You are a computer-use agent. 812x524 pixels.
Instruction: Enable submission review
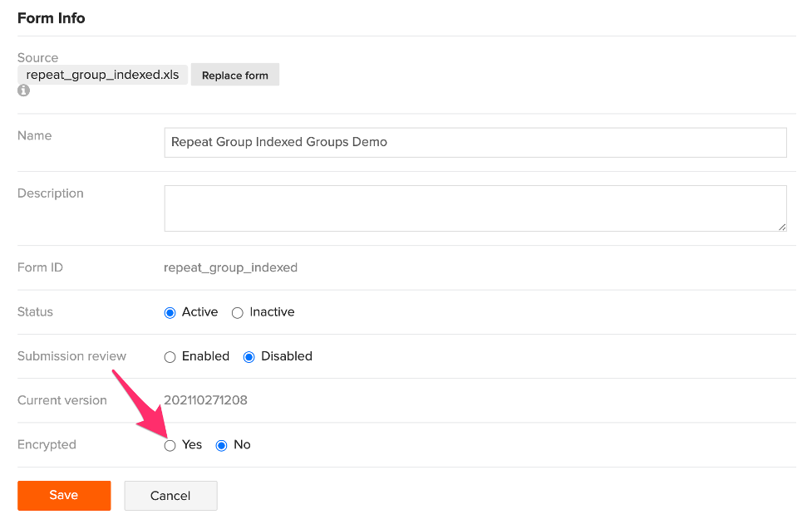coord(170,356)
